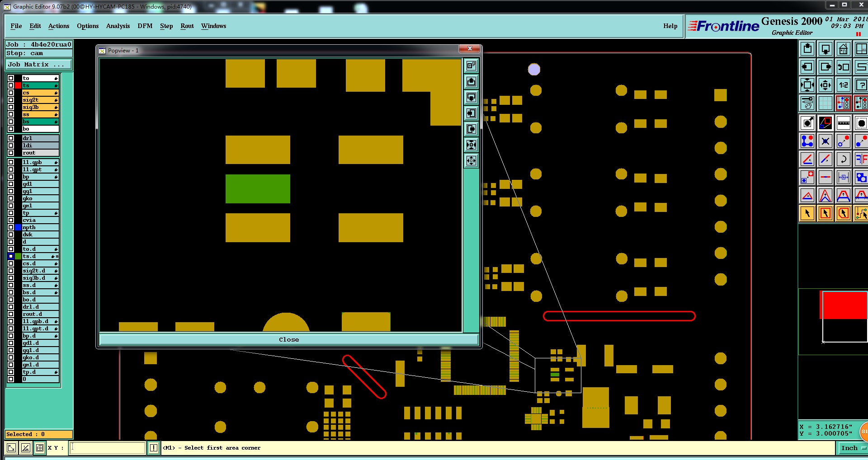This screenshot has width=868, height=460.
Task: Open the Windows menu
Action: coord(214,26)
